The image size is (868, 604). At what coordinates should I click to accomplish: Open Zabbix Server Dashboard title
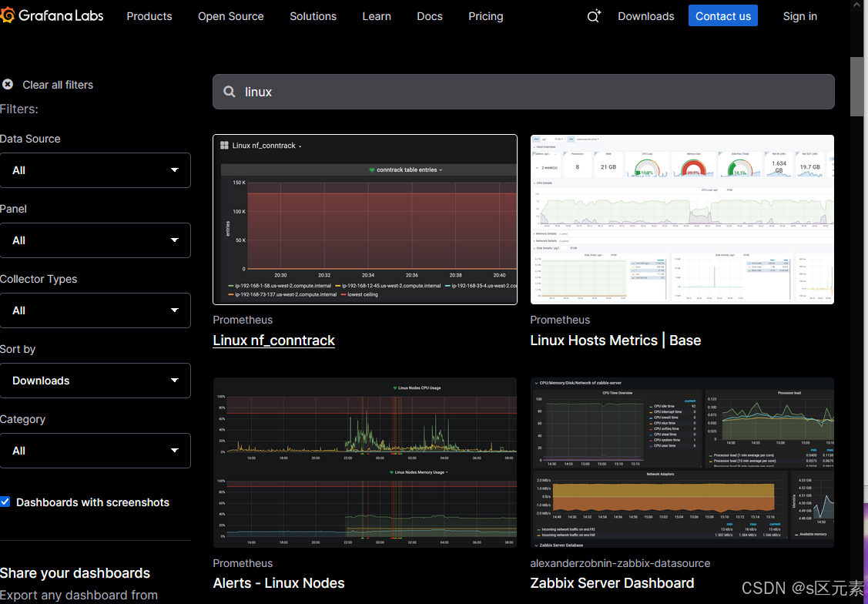point(612,583)
